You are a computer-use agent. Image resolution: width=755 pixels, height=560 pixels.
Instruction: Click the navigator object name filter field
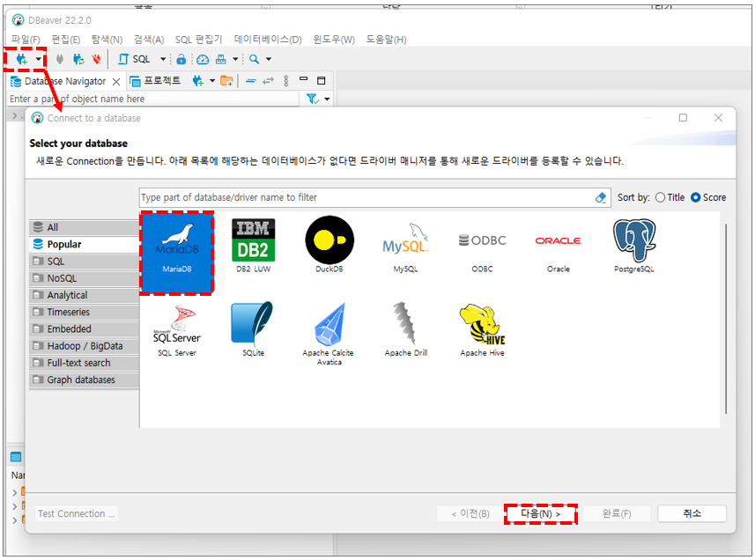point(153,99)
